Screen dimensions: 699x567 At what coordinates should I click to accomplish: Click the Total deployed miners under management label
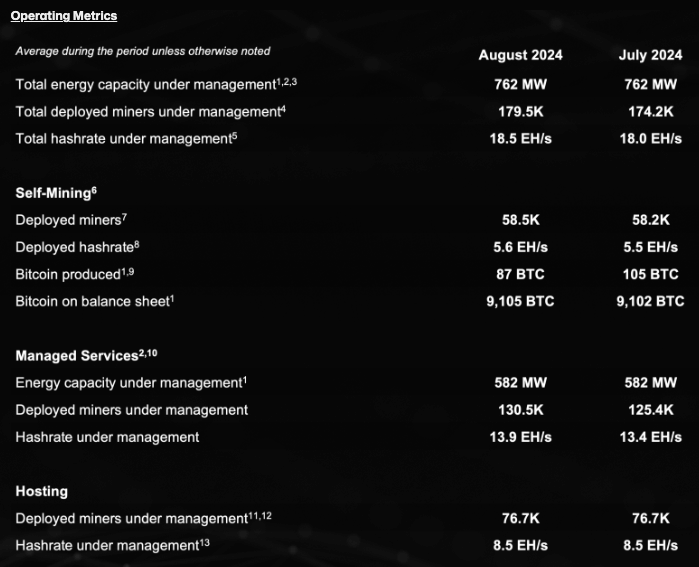(150, 112)
